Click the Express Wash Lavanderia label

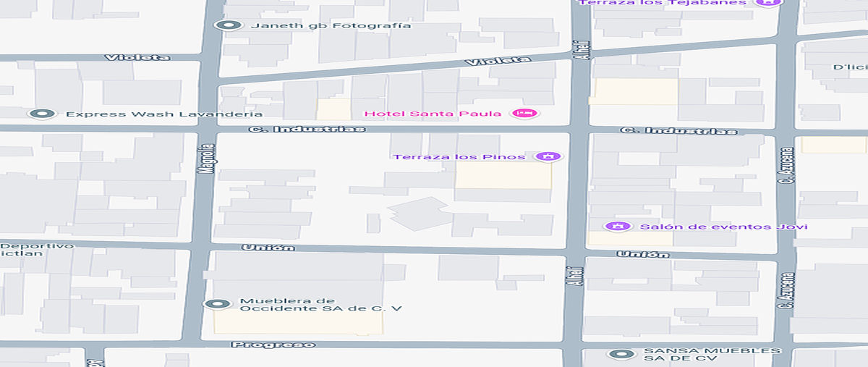coord(163,114)
